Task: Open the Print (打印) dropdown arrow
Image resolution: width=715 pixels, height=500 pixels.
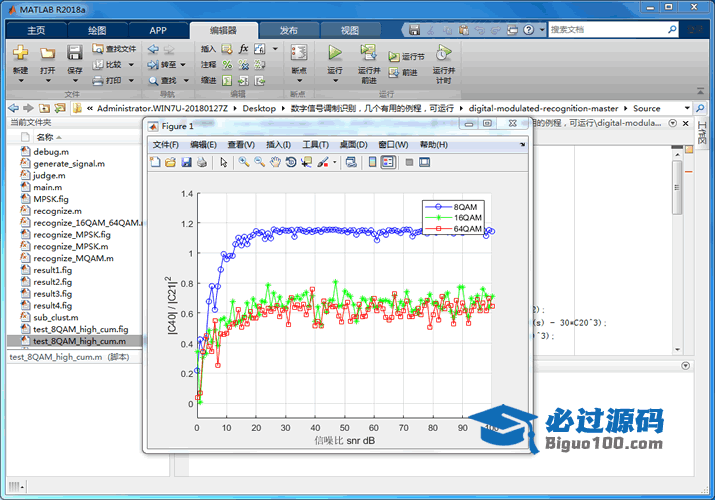Action: click(x=130, y=80)
